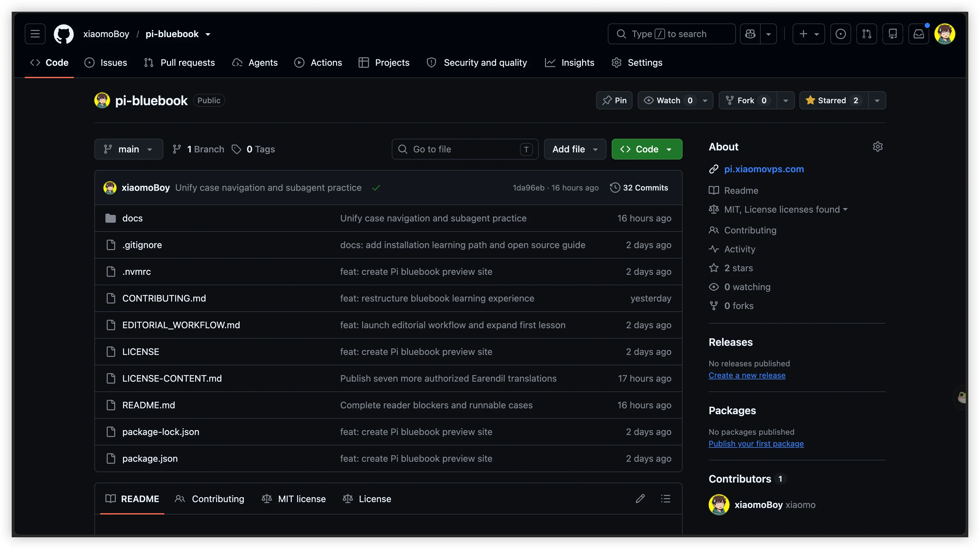Open the Create new plus dropdown
The height and width of the screenshot is (549, 980).
(x=809, y=34)
